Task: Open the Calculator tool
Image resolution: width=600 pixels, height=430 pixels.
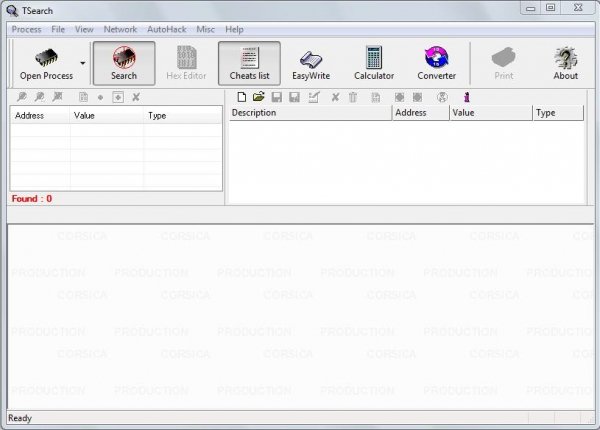Action: click(x=374, y=64)
